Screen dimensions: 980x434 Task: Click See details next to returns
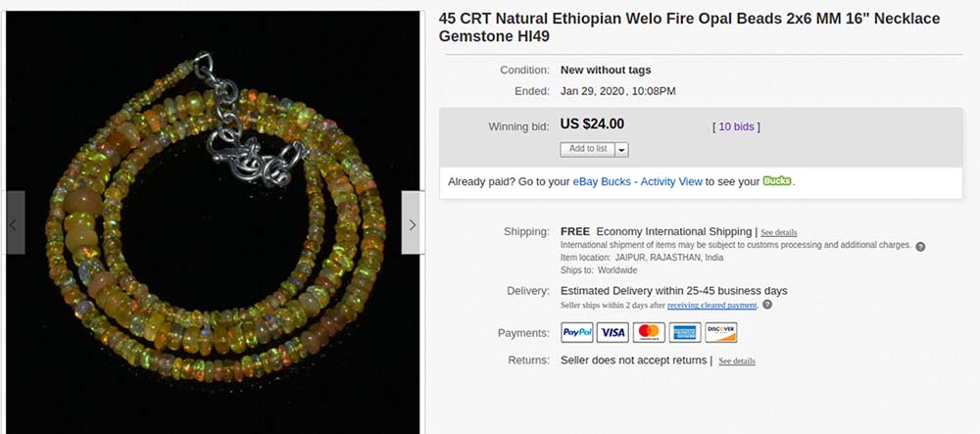[737, 361]
